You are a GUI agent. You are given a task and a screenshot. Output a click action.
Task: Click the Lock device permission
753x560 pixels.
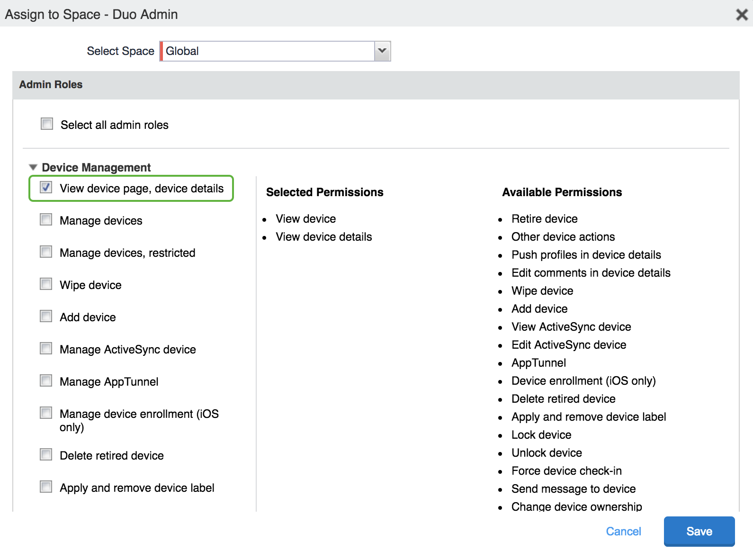541,435
